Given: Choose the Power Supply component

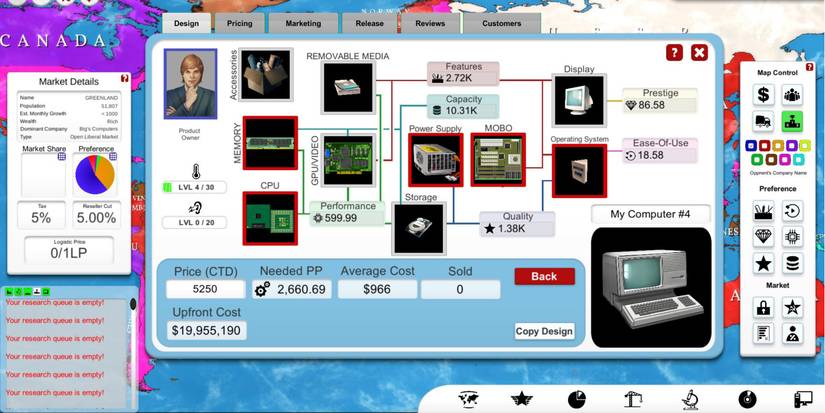Looking at the screenshot, I should (x=436, y=160).
